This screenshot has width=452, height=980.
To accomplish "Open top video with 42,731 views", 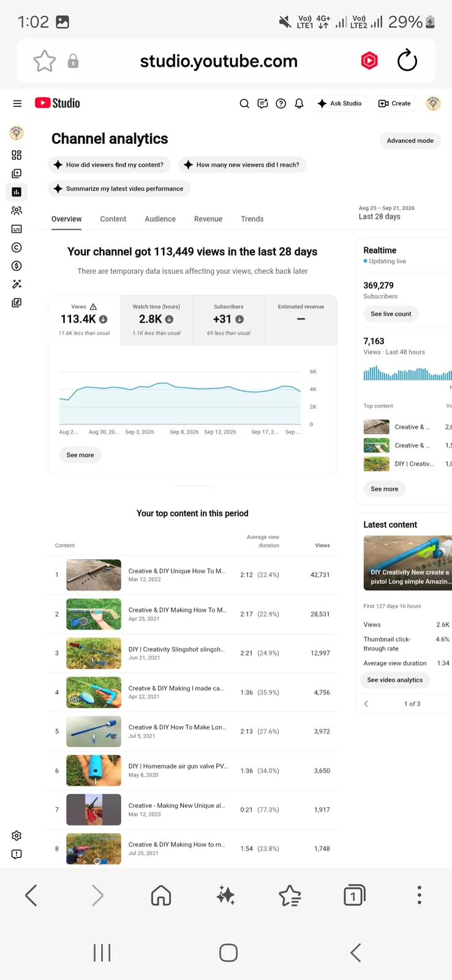I will [x=192, y=575].
